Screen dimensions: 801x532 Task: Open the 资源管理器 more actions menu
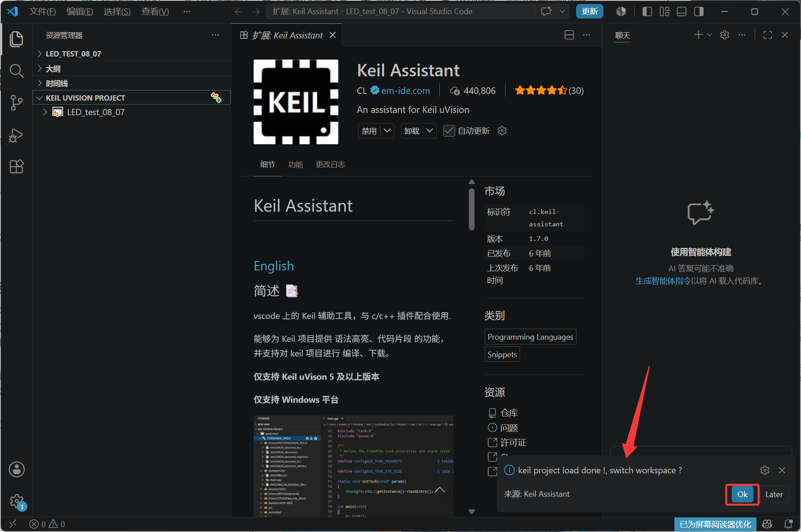215,35
